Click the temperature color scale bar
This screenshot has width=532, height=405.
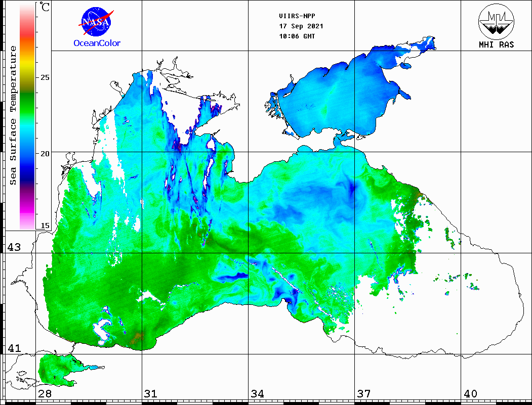27,116
